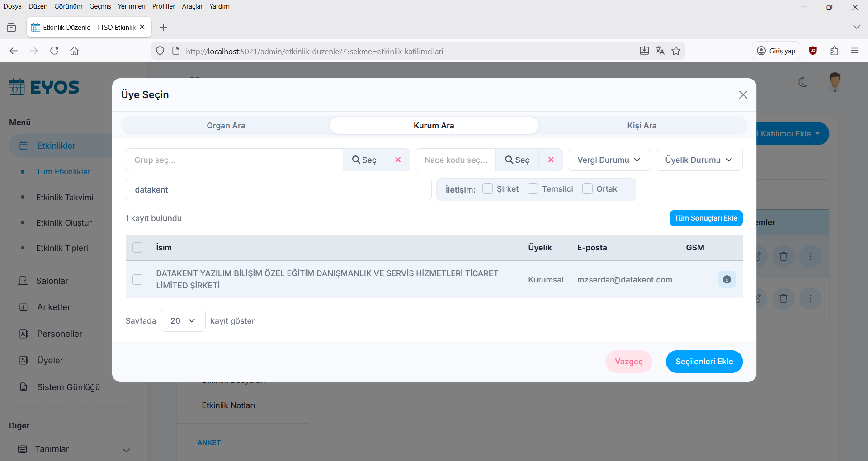Switch to the Kişi Ara tab
Viewport: 868px width, 461px height.
pos(642,126)
